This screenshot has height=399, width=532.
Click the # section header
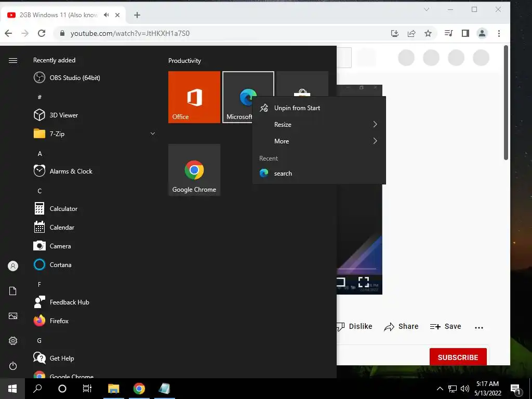pos(39,97)
